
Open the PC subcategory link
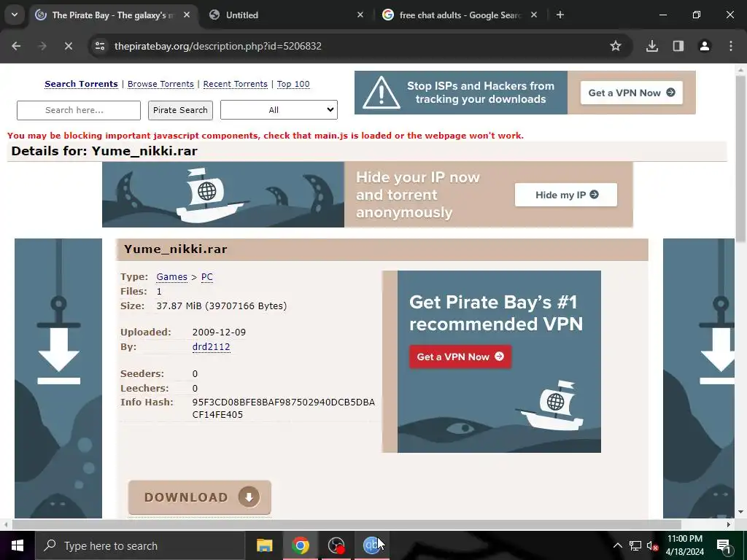[x=206, y=276]
